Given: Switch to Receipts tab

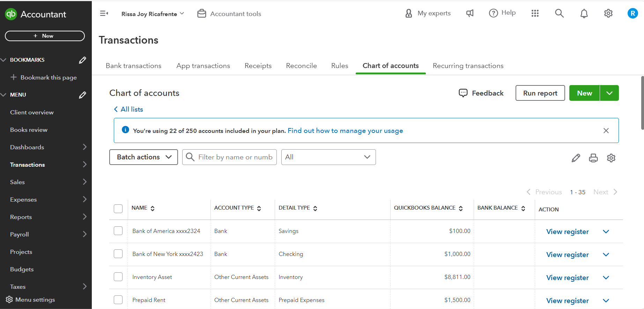Looking at the screenshot, I should coord(258,66).
